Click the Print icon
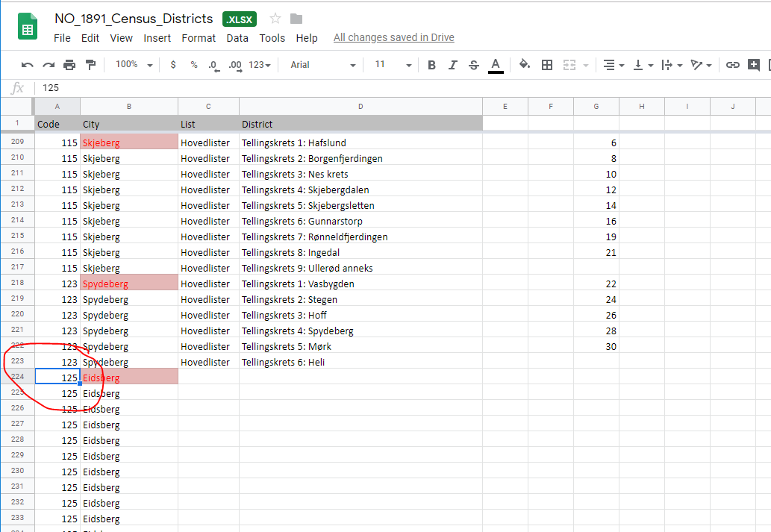Viewport: 771px width, 532px height. pyautogui.click(x=69, y=65)
